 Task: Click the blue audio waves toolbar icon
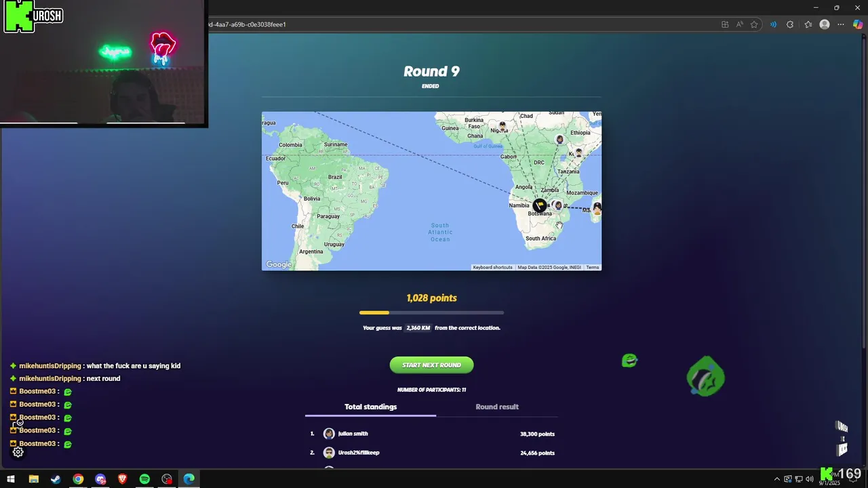[x=773, y=24]
